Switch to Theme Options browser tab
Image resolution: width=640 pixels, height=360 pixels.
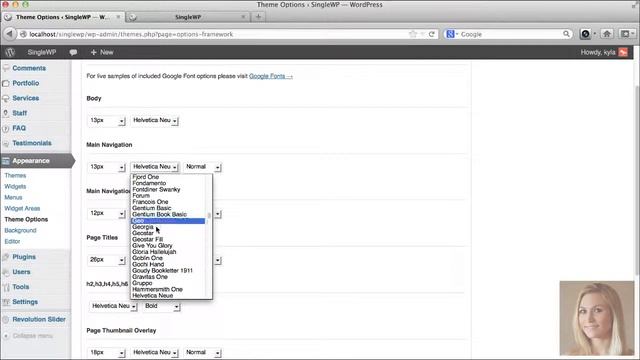tap(62, 17)
